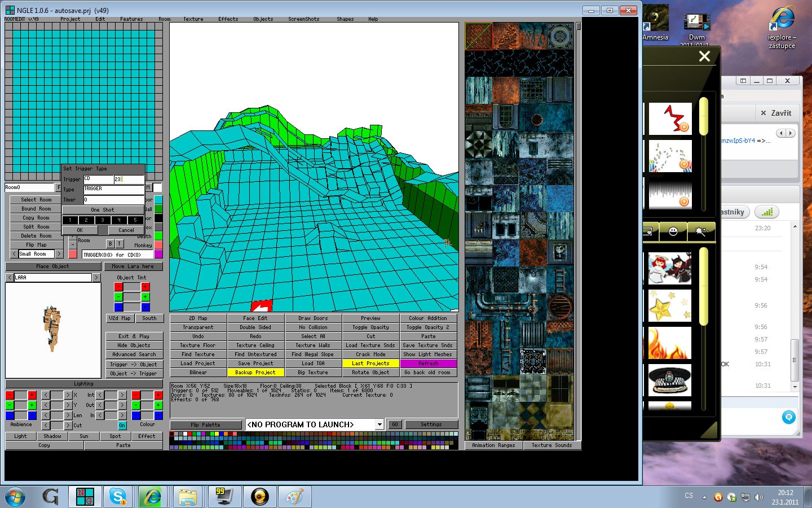812x508 pixels.
Task: Click the NGLE icon in the taskbar
Action: pyautogui.click(x=85, y=497)
